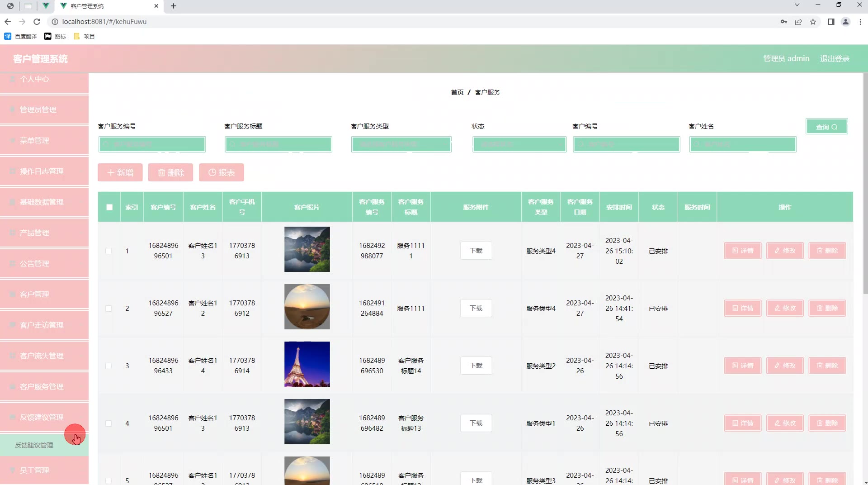Check the checkbox for row 1
The image size is (868, 485).
pos(108,251)
